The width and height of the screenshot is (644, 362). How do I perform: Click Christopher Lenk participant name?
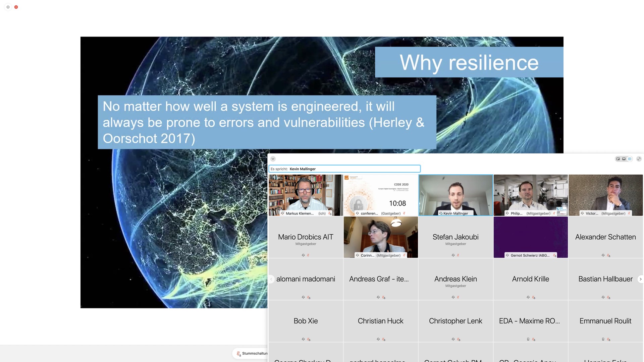point(455,321)
